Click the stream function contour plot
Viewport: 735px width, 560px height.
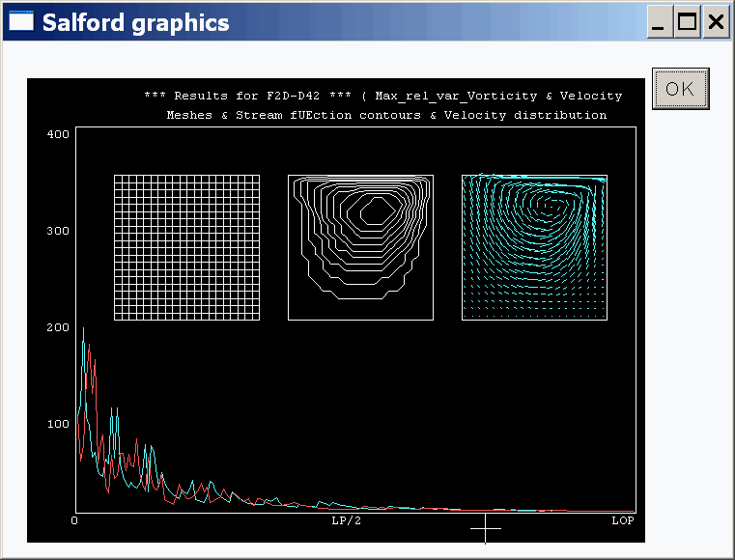point(360,248)
